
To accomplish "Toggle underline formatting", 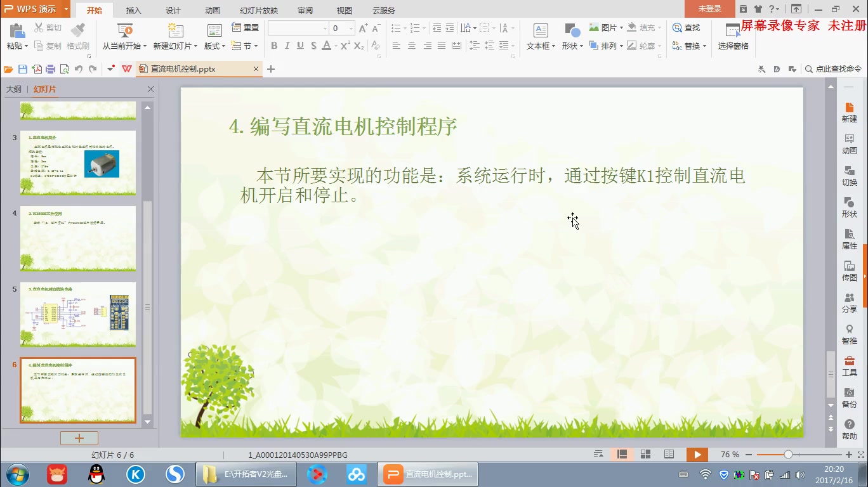I will [300, 46].
